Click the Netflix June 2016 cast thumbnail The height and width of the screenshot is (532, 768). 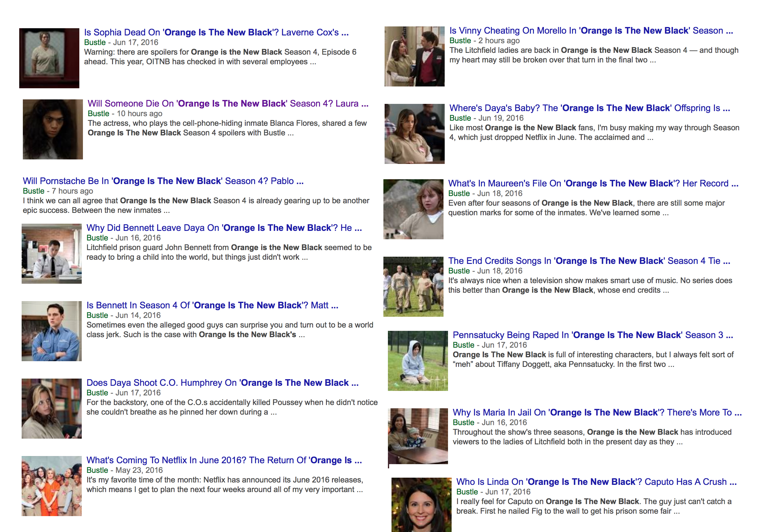[x=52, y=486]
